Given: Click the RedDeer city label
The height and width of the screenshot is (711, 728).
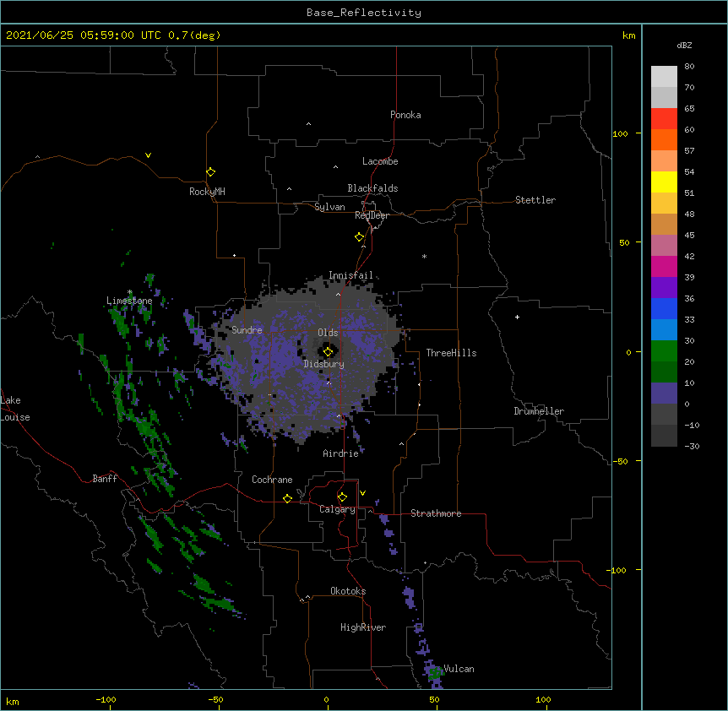Looking at the screenshot, I should tap(372, 215).
